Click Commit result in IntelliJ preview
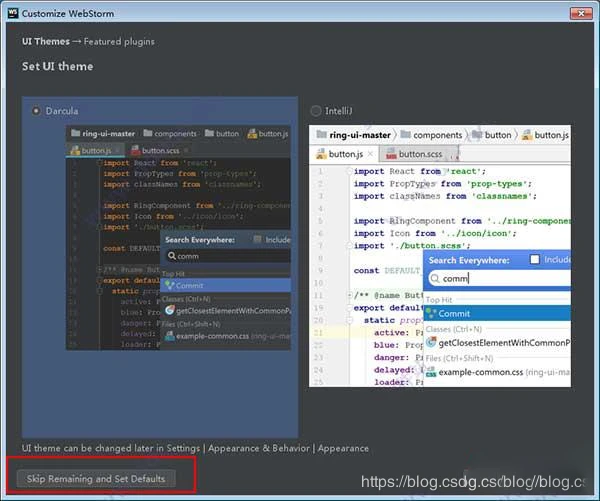The image size is (600, 501). click(x=497, y=313)
